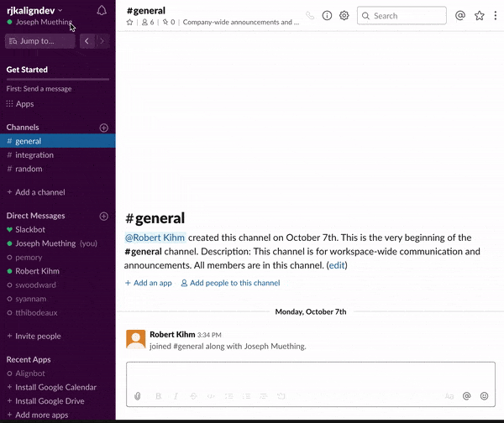The image size is (504, 423).
Task: Open the more actions vertical dots menu
Action: 496,15
